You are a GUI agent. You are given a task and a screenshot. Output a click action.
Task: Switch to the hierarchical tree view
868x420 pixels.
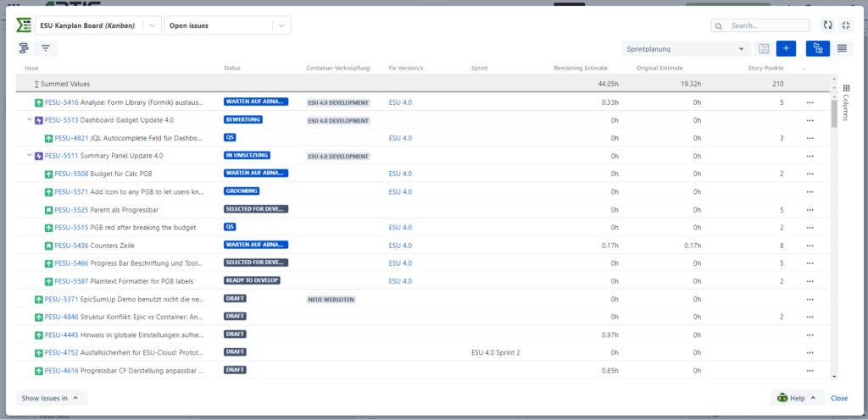817,49
